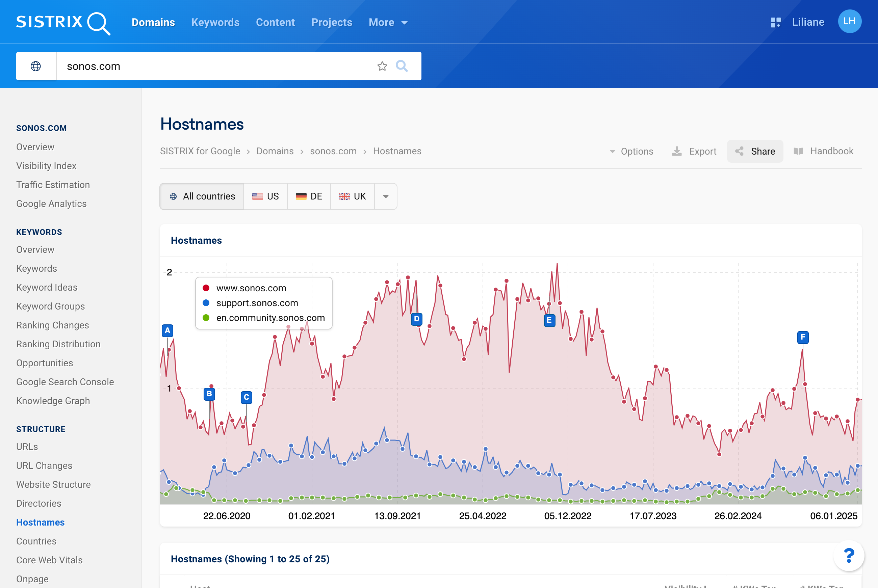The width and height of the screenshot is (878, 588).
Task: Click the sonos.com search input field
Action: pyautogui.click(x=214, y=66)
